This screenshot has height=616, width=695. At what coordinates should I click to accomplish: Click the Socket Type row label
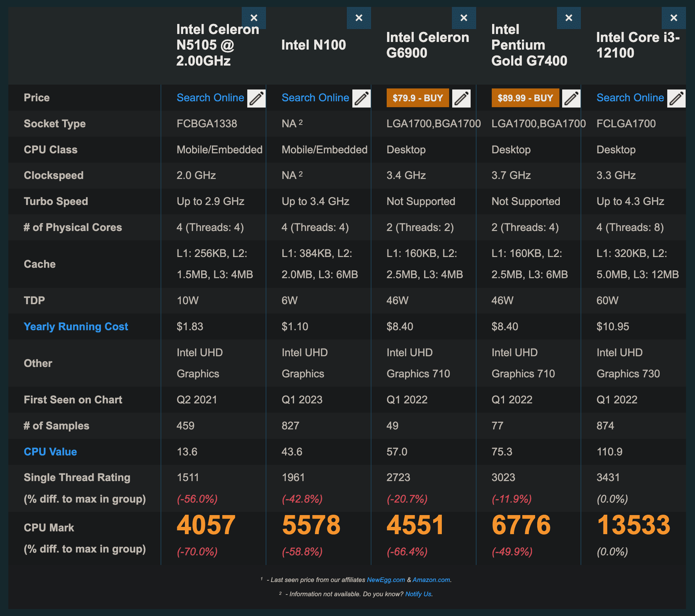54,124
